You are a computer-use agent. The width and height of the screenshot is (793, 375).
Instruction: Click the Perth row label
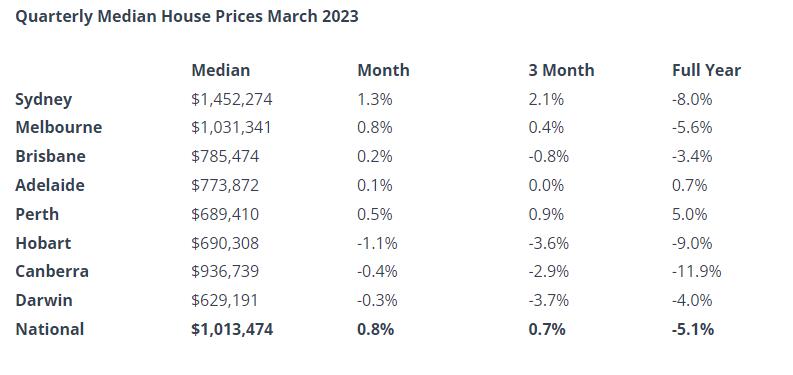click(x=37, y=214)
